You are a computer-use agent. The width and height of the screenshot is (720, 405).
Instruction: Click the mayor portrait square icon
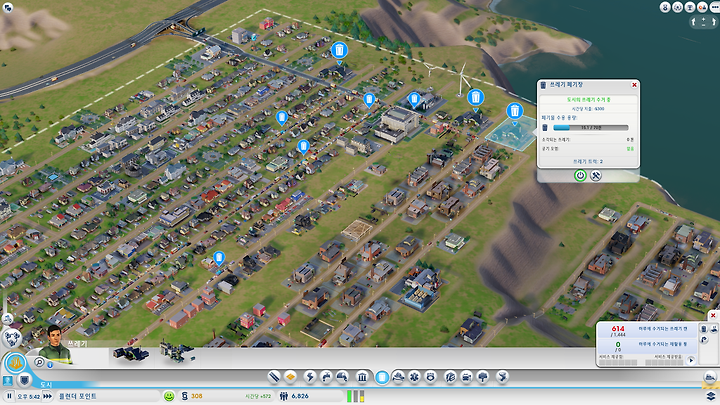click(8, 381)
